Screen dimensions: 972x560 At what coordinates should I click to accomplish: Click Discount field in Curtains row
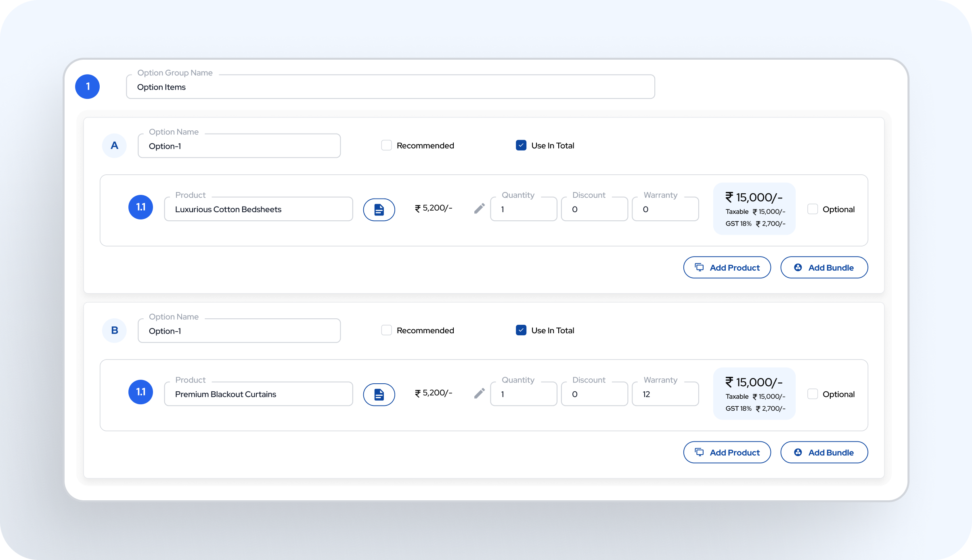point(594,394)
